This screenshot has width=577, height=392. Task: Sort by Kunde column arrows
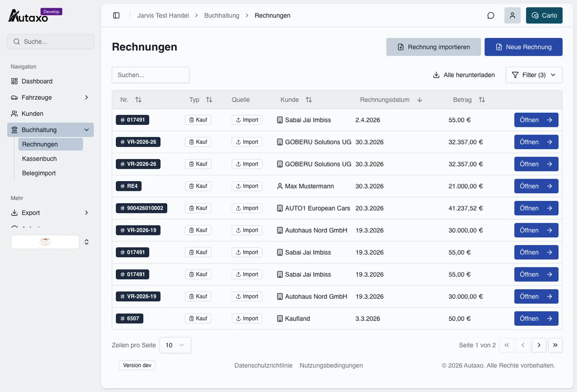coord(309,100)
